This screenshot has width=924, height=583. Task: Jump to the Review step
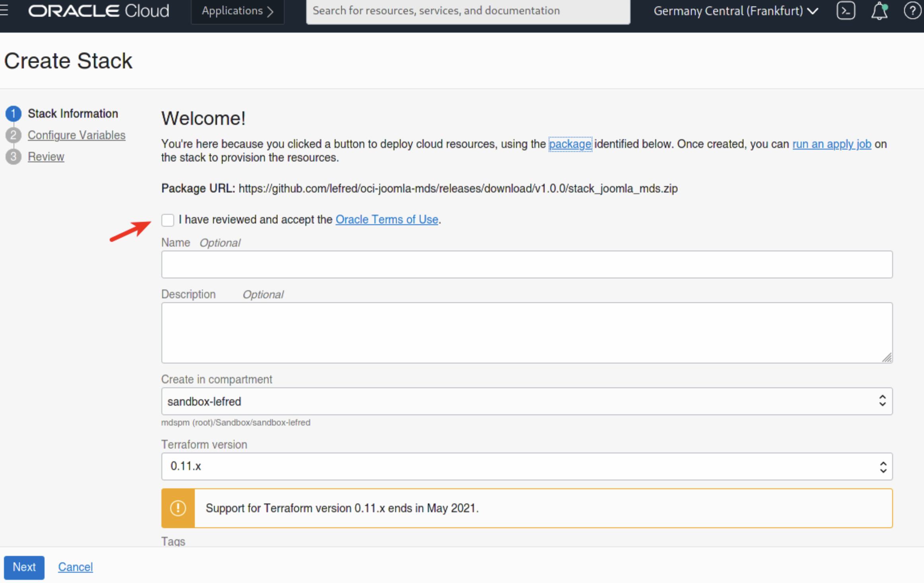pyautogui.click(x=46, y=157)
